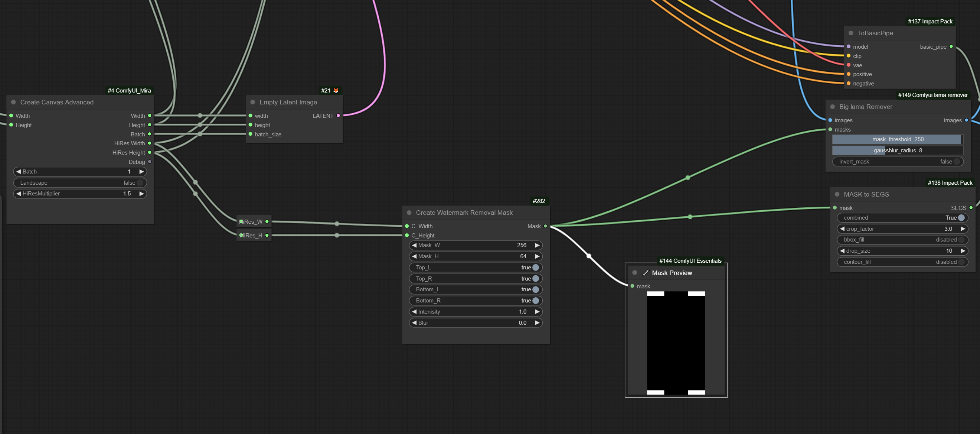Click the batch_size input socket
The image size is (980, 434).
(250, 134)
